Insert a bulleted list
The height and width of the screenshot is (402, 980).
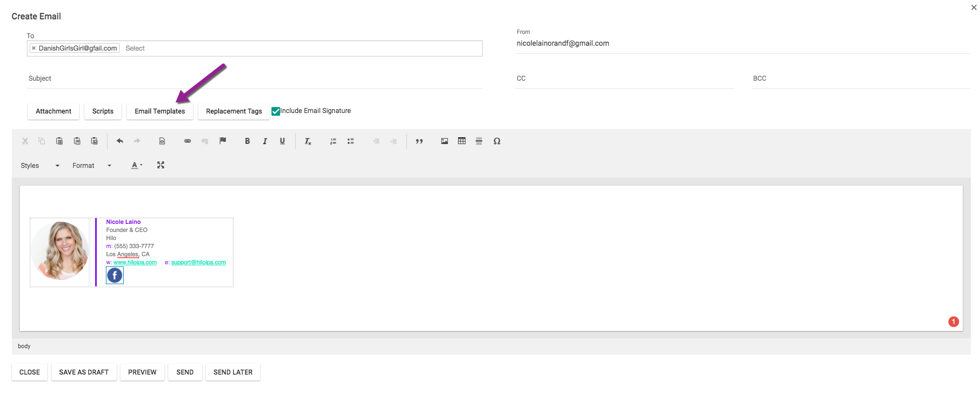(x=350, y=141)
